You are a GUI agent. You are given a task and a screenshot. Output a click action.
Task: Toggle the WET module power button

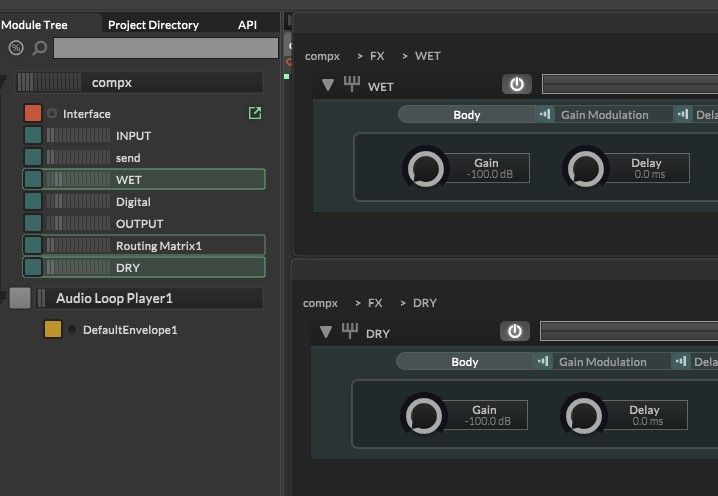point(516,84)
